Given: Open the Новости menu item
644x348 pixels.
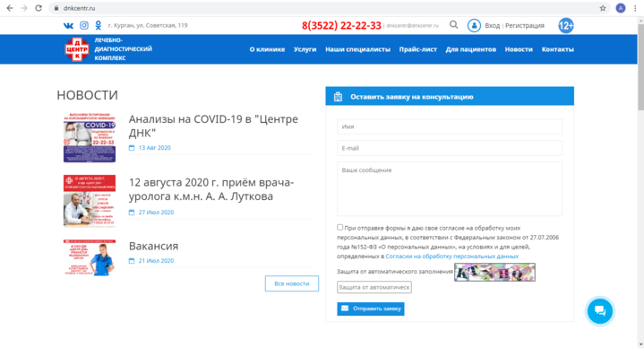Looking at the screenshot, I should click(519, 49).
